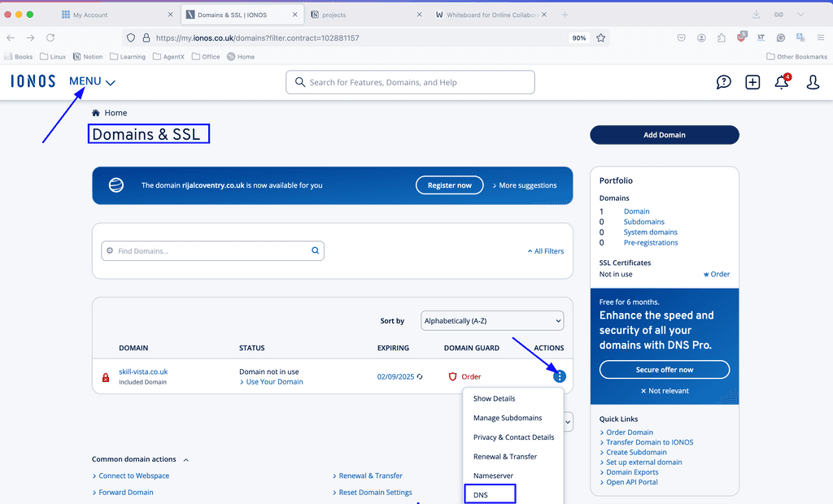Image resolution: width=833 pixels, height=504 pixels.
Task: Open Pre-registrations in Portfolio
Action: pos(651,242)
